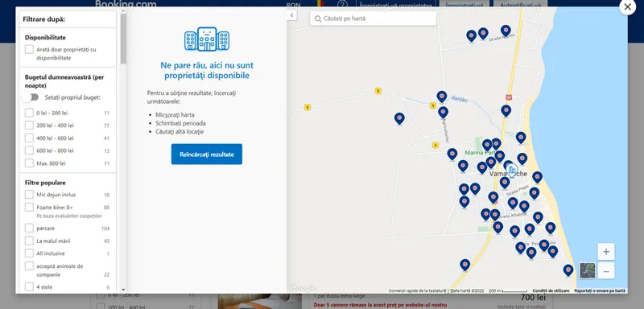
Task: Click the Google logo on the map
Action: [x=302, y=287]
